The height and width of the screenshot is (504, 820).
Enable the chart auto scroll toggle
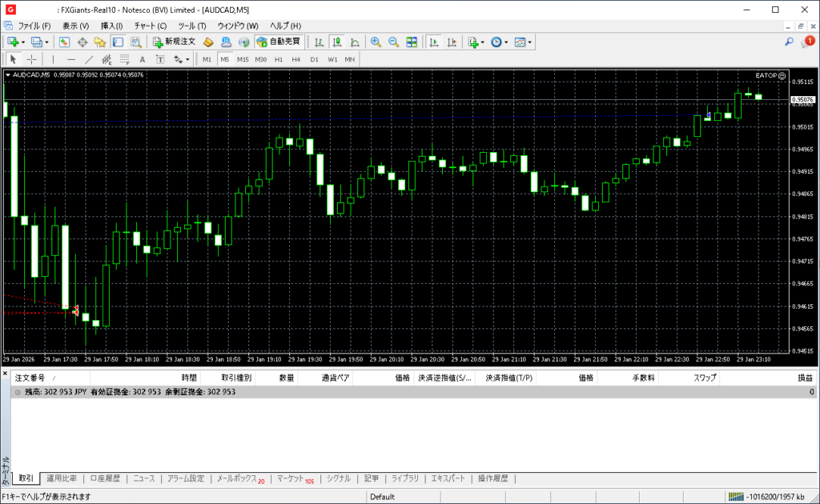tap(434, 42)
